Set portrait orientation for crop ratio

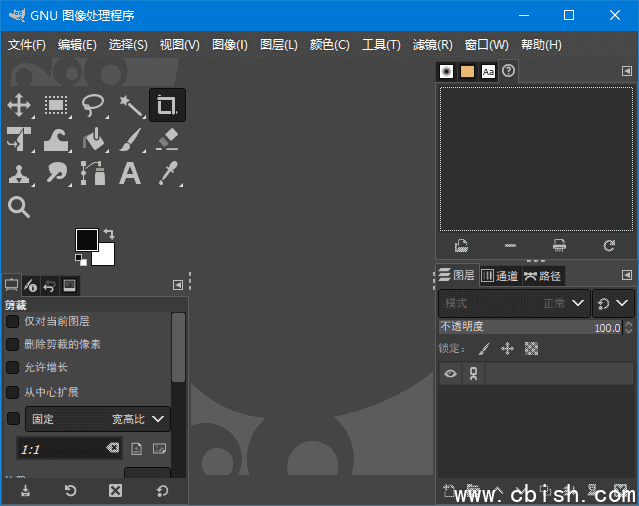137,449
